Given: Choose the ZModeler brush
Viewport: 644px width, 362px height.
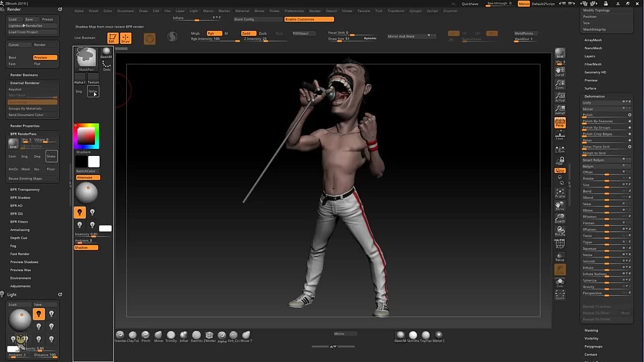Looking at the screenshot, I should pos(209,336).
